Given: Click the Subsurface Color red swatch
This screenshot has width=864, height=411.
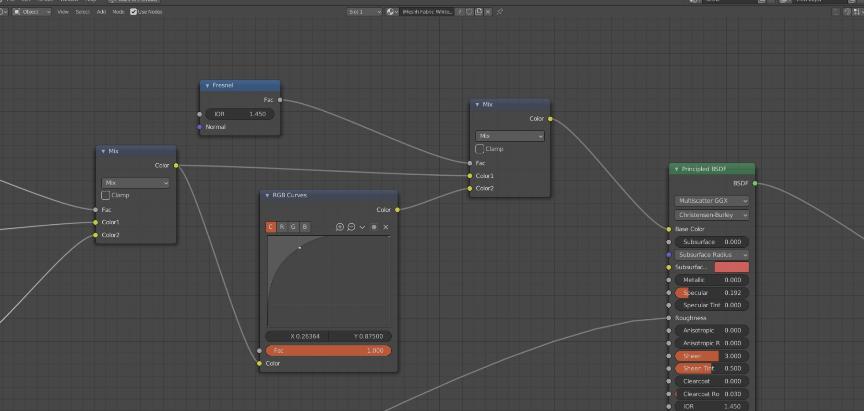Looking at the screenshot, I should click(x=731, y=267).
